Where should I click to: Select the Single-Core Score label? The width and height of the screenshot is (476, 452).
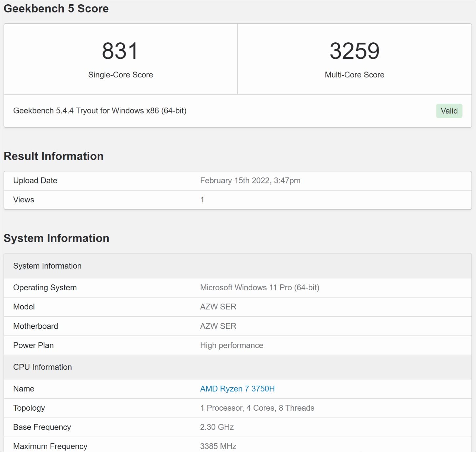pos(120,75)
